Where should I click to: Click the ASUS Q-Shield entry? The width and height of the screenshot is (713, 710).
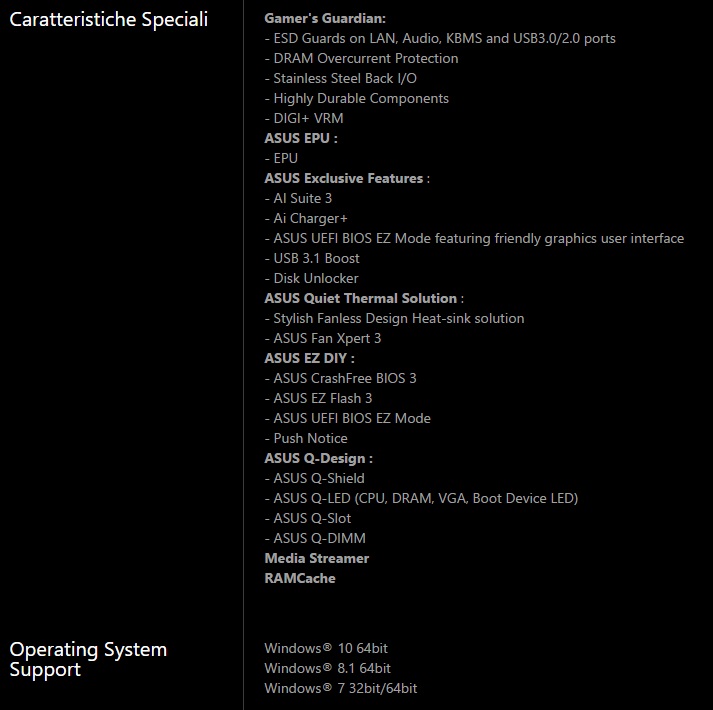[314, 478]
